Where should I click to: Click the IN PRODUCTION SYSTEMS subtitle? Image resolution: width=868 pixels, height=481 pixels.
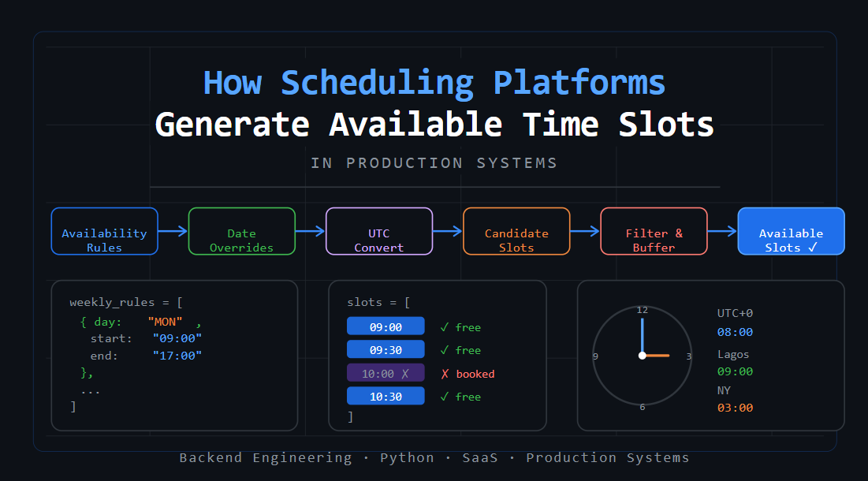[x=434, y=162]
